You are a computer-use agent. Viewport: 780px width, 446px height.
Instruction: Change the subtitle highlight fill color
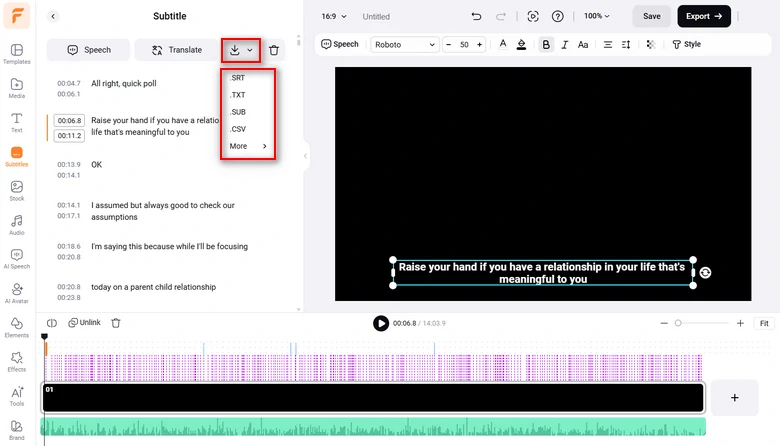point(521,44)
